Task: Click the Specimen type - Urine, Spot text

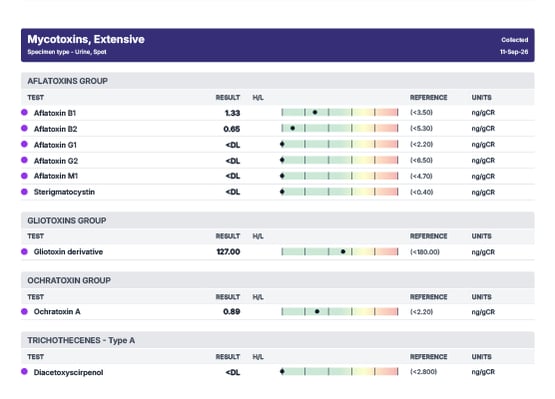Action: pos(67,52)
